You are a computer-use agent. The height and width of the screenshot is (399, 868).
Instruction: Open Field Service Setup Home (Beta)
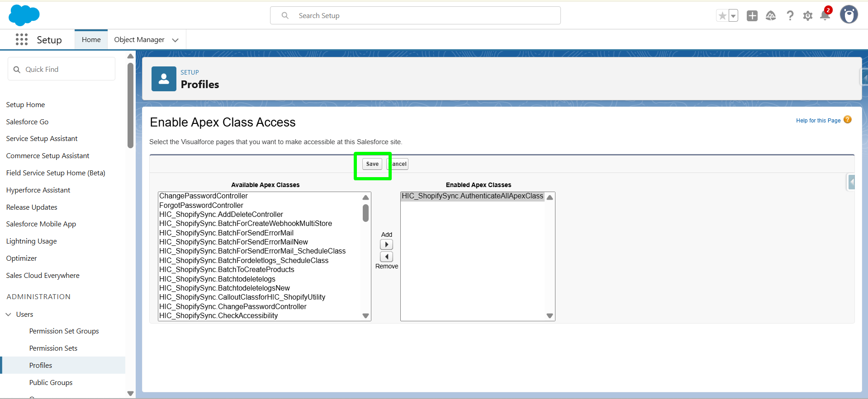pos(56,173)
